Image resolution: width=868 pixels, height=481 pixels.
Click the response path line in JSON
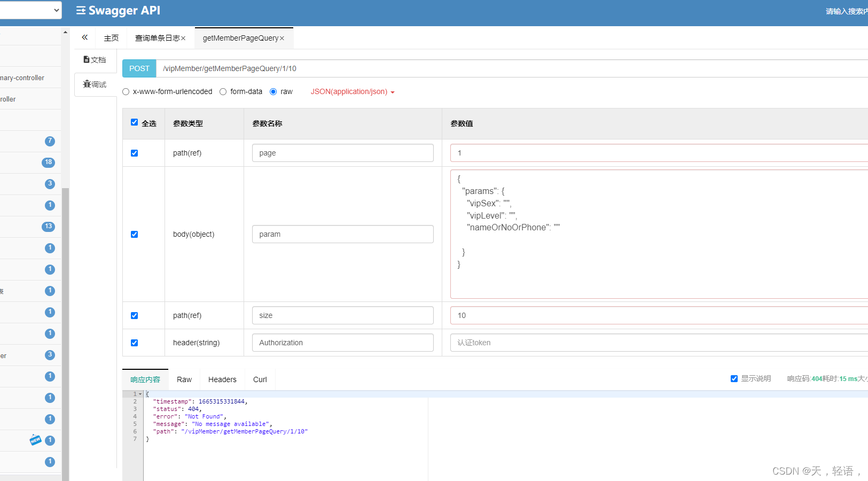point(230,431)
